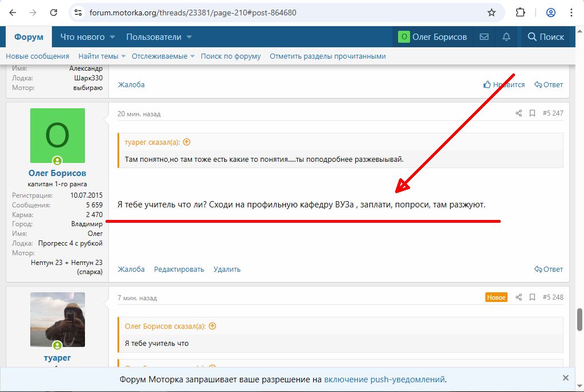Viewport: 584px width, 392px height.
Task: Share post #5 248 via share icon
Action: 518,297
